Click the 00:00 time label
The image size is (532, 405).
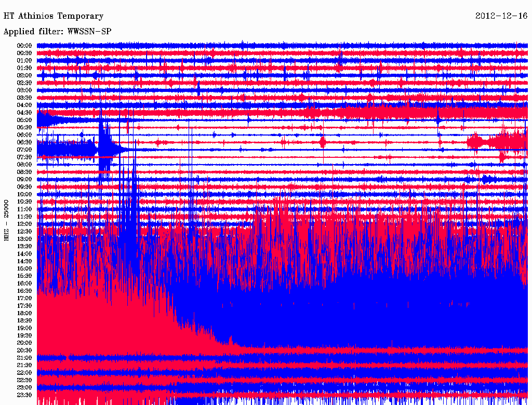[24, 46]
